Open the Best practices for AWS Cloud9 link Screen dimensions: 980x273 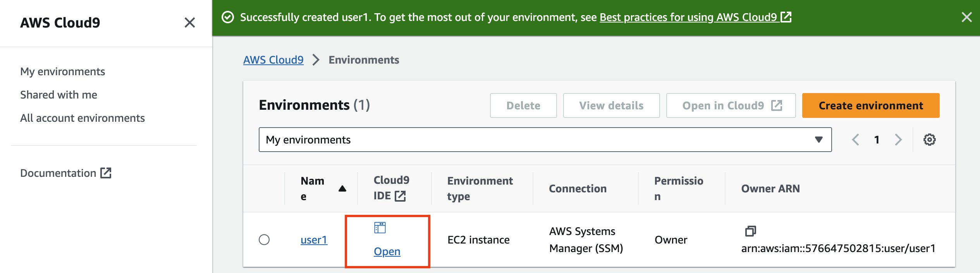pos(695,17)
